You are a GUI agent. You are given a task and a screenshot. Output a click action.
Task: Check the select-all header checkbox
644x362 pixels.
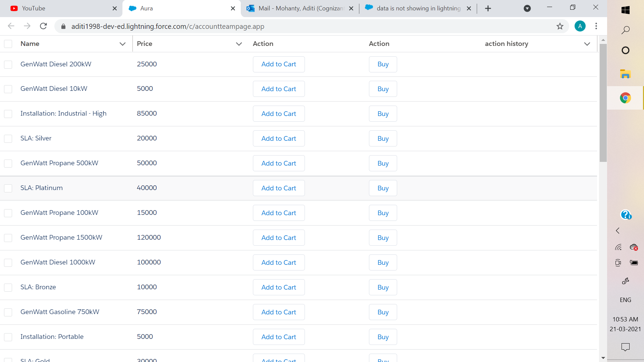point(8,44)
